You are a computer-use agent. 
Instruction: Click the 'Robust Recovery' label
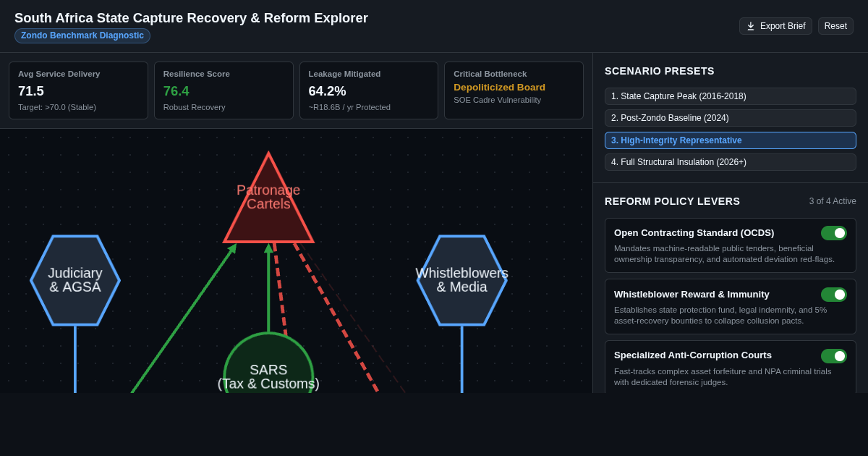click(x=195, y=107)
